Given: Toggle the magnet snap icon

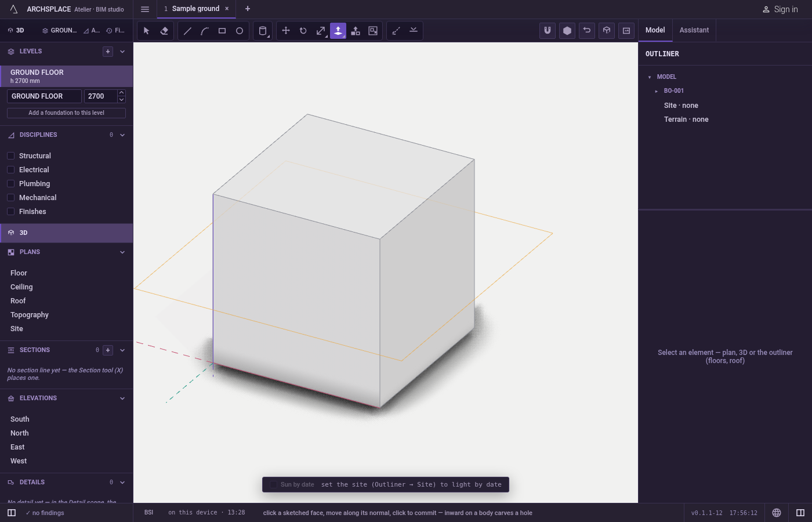Looking at the screenshot, I should (x=548, y=31).
